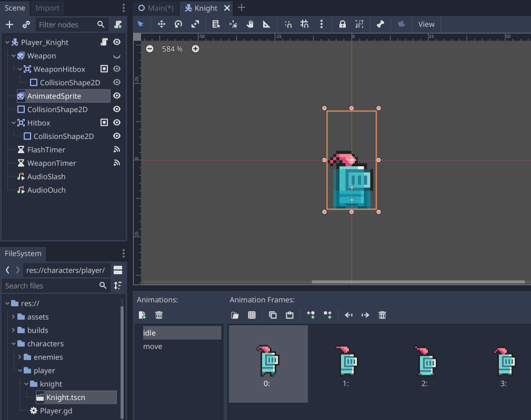
Task: Insert empty frame after selection
Action: (327, 315)
